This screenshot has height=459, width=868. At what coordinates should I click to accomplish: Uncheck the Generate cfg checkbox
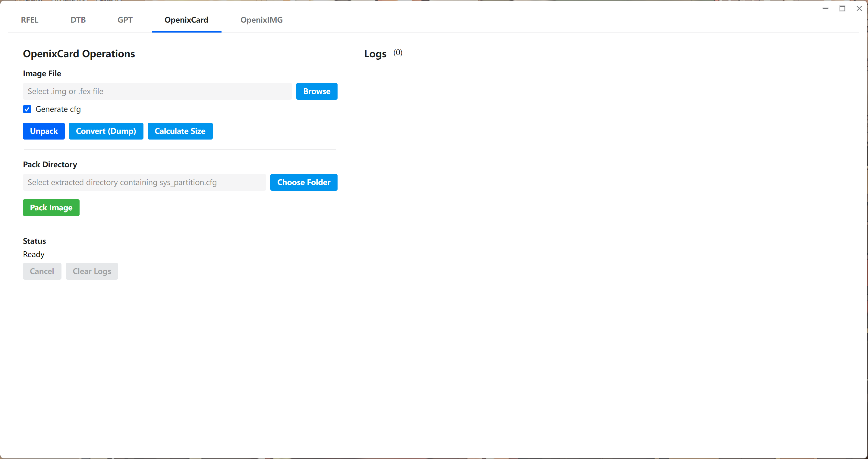click(27, 109)
